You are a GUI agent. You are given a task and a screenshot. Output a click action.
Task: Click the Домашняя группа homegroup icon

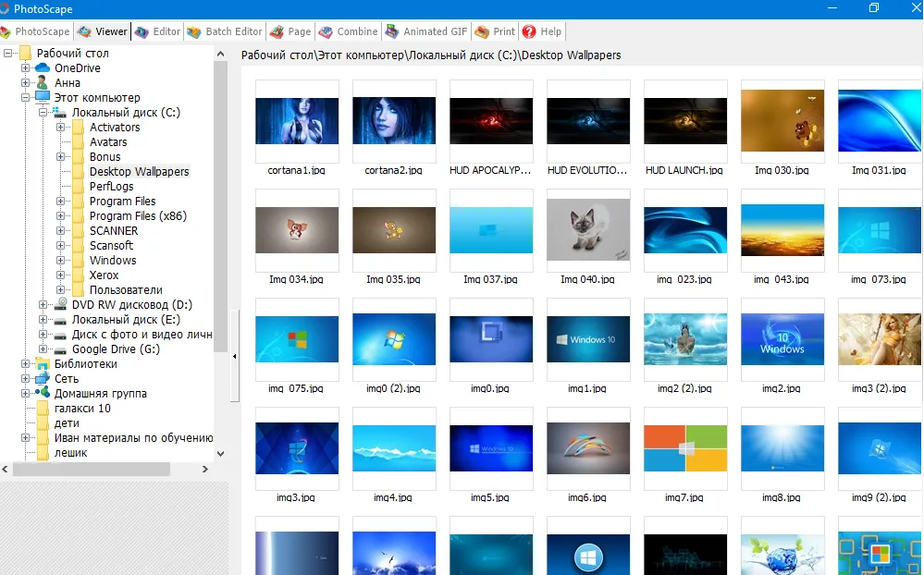tap(43, 392)
